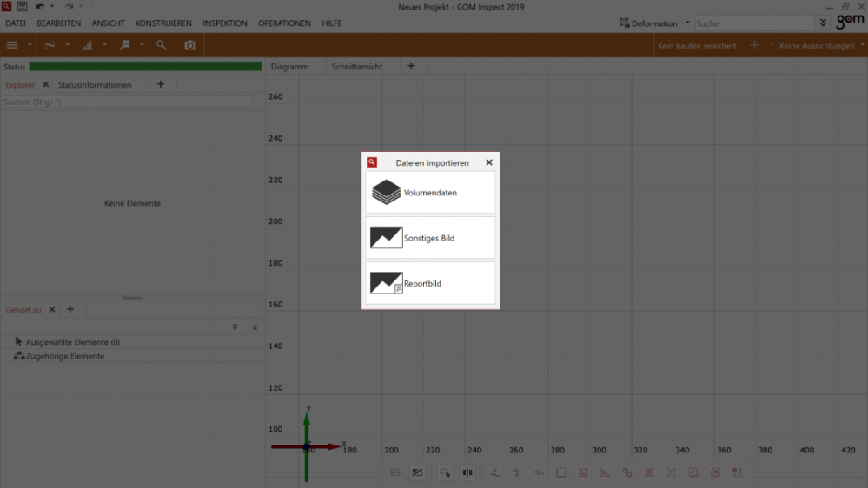Viewport: 868px width, 488px height.
Task: Click the magnifier search icon in toolbar
Action: (x=162, y=45)
